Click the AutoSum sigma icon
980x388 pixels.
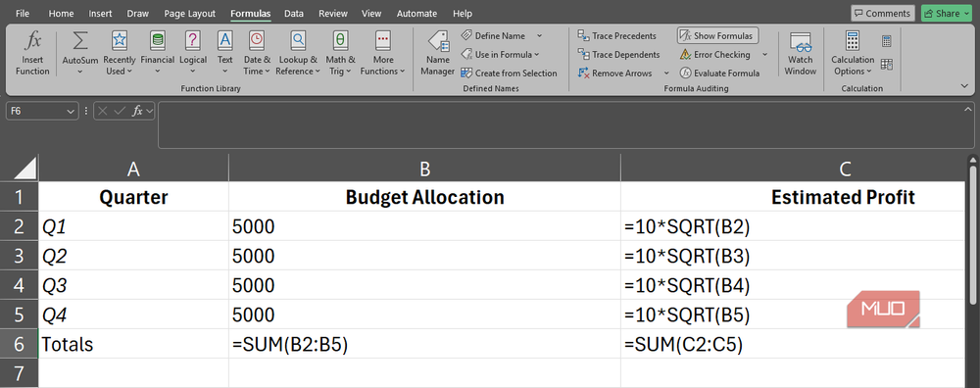80,41
